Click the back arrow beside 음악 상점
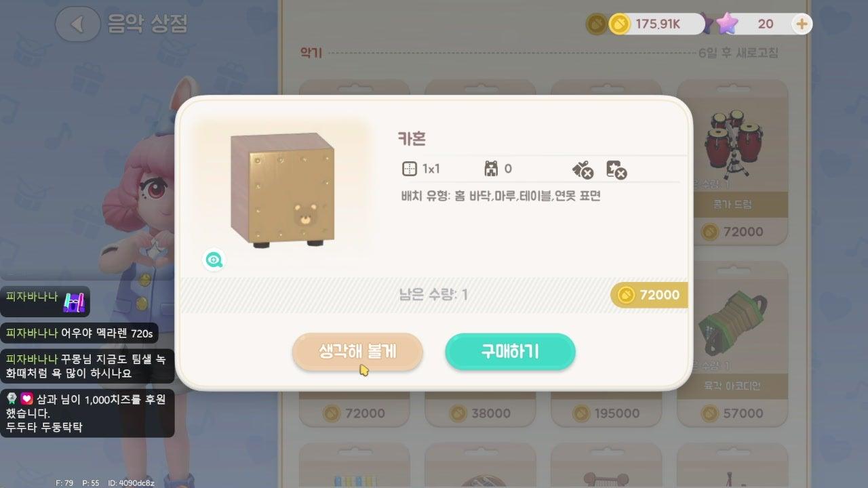This screenshot has height=488, width=868. click(77, 24)
